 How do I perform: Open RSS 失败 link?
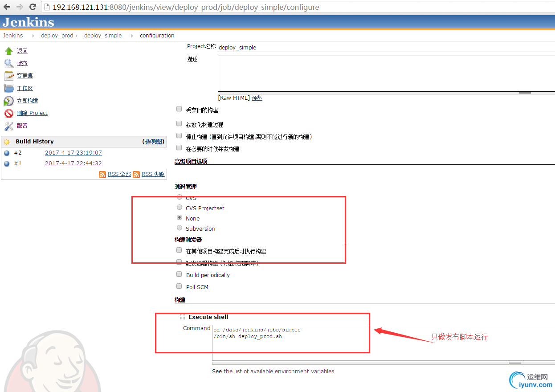153,174
